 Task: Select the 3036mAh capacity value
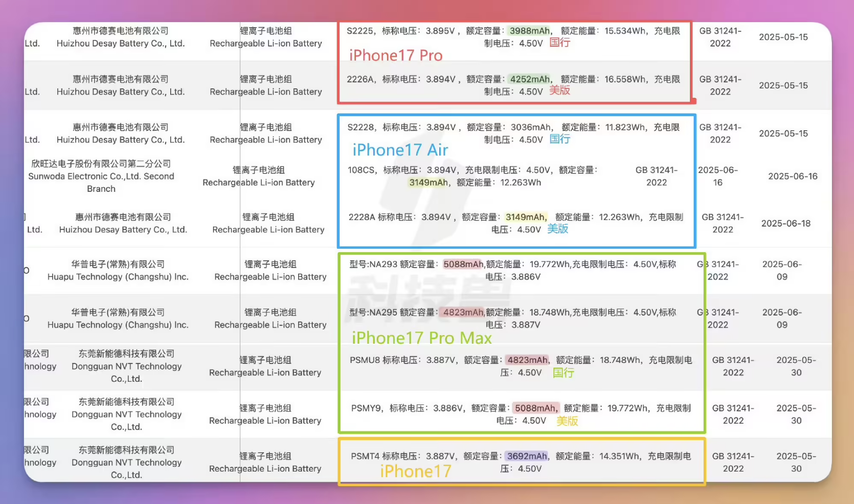[531, 127]
